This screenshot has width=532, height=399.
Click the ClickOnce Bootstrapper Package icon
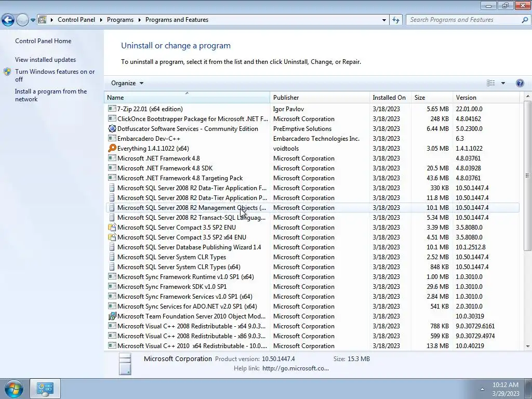(112, 118)
